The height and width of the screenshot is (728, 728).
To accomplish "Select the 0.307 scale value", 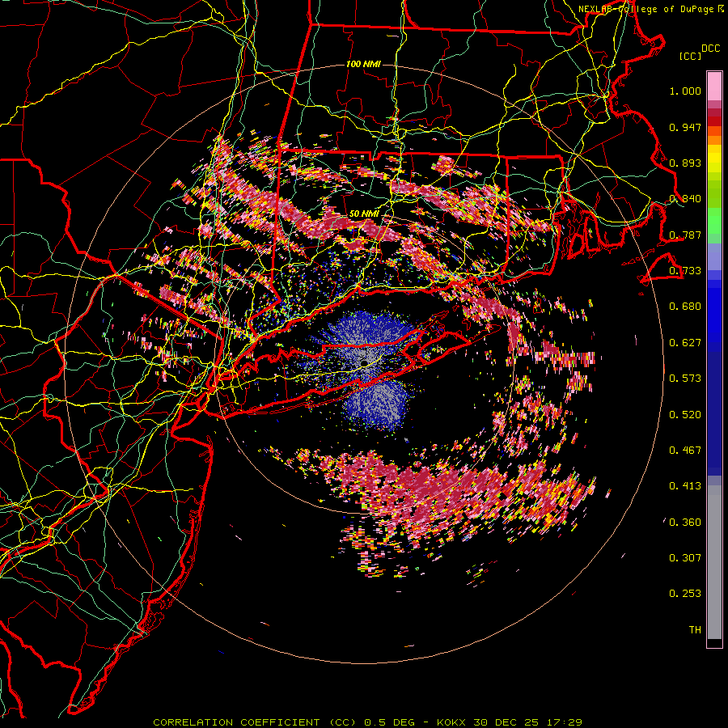I will click(x=685, y=558).
